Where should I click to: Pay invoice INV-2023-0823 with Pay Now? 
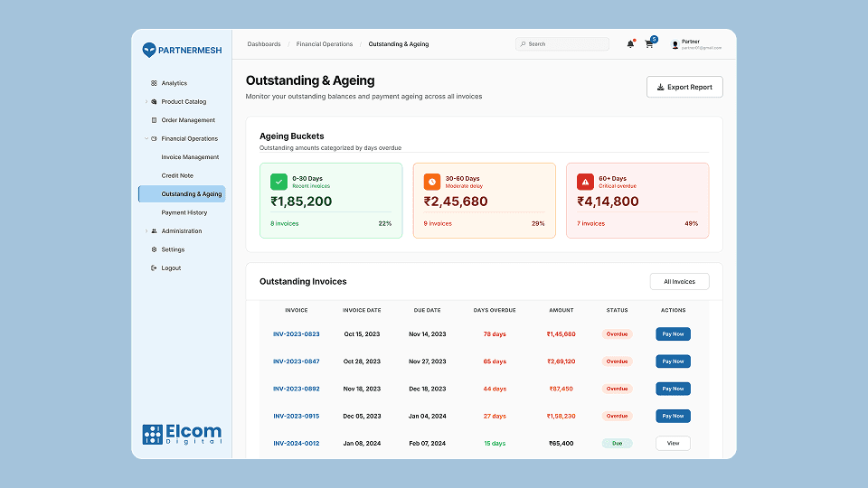(x=673, y=333)
